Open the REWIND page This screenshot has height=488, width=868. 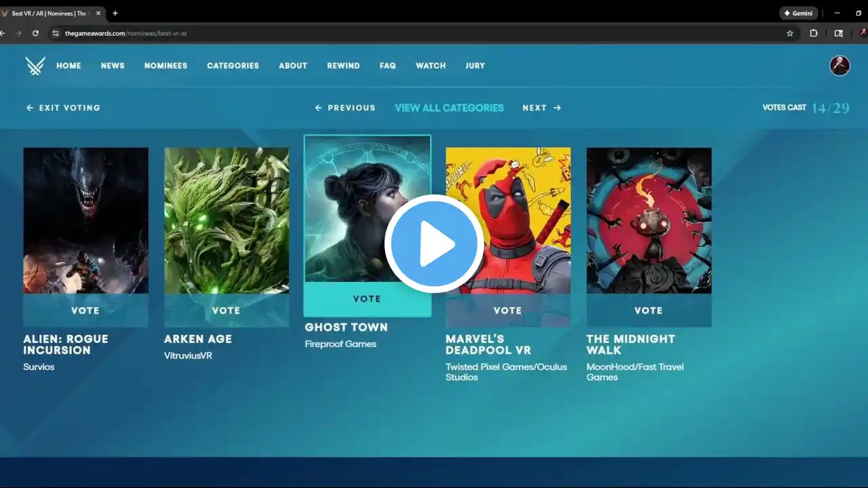tap(343, 66)
